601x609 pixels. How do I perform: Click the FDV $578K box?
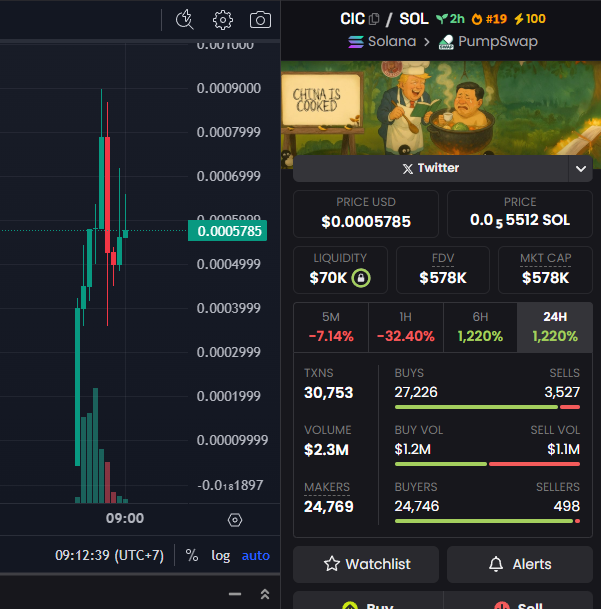pos(443,270)
